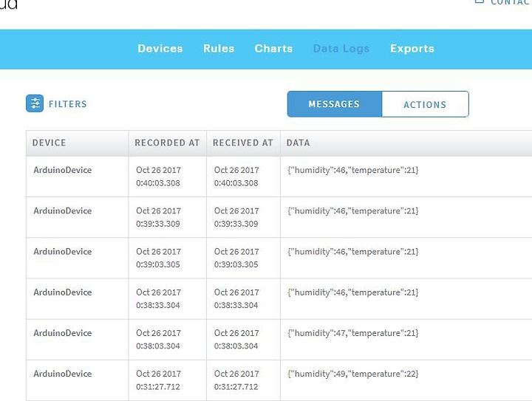Click recorded time Oct 26 2017 0:38:33.304
The height and width of the screenshot is (401, 532).
pyautogui.click(x=158, y=298)
